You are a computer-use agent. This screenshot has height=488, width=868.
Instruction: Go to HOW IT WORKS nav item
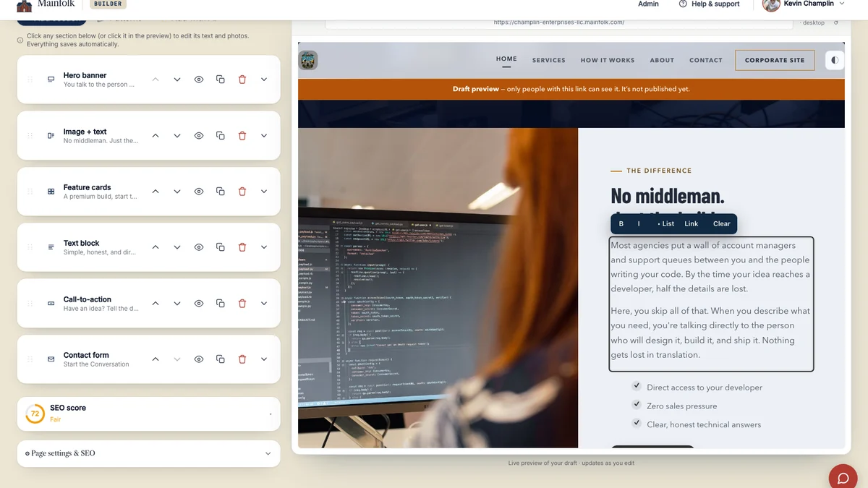[x=608, y=60]
